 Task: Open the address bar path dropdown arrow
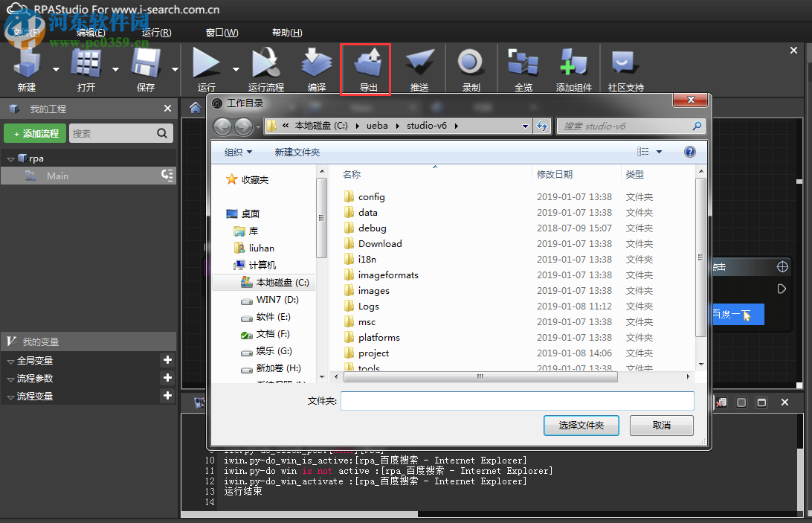click(525, 126)
